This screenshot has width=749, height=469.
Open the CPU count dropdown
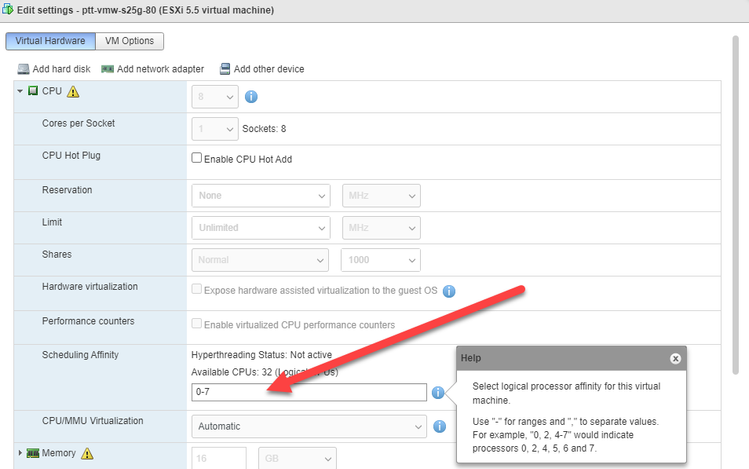click(x=215, y=97)
